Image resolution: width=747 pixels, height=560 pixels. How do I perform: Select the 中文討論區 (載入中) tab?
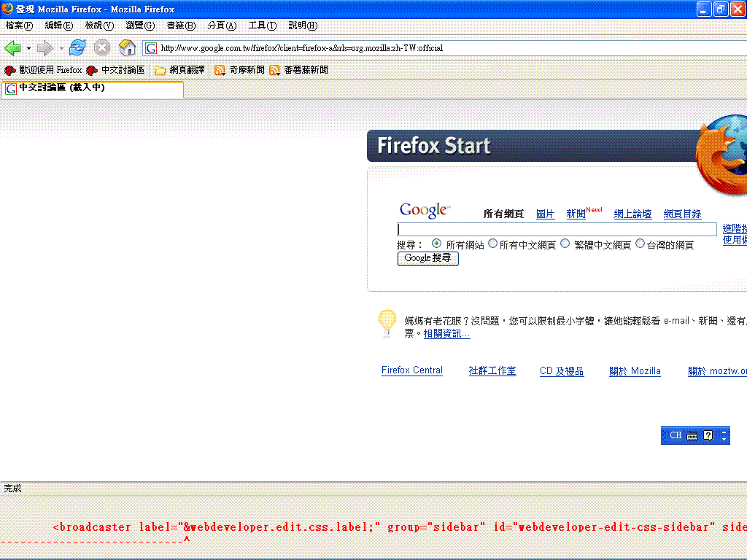point(93,88)
